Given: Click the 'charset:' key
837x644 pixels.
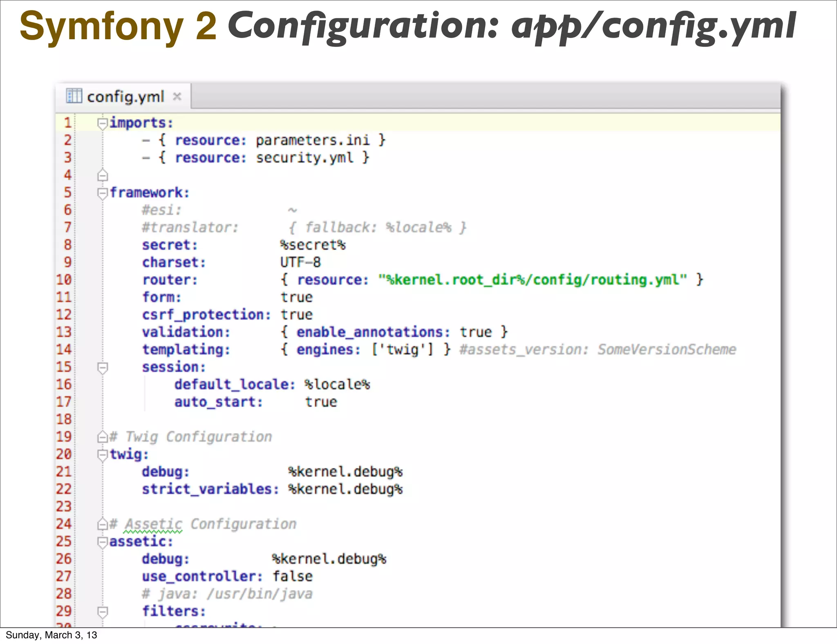Looking at the screenshot, I should [174, 262].
